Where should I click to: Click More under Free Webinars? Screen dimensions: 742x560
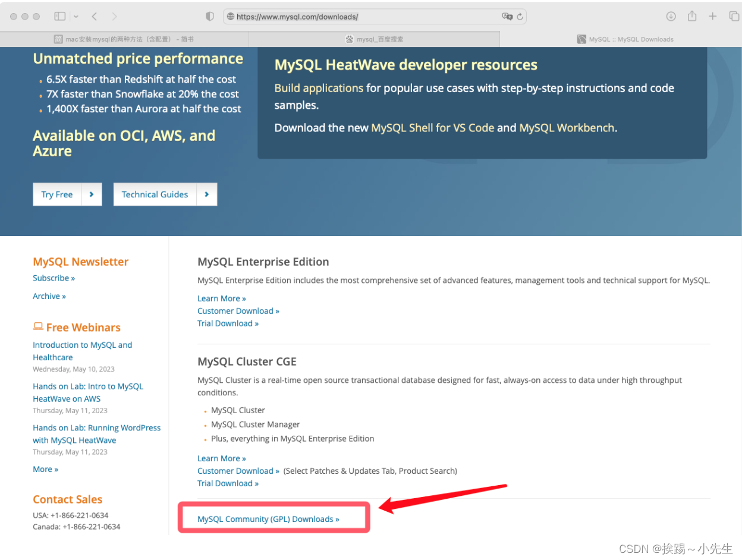point(45,469)
